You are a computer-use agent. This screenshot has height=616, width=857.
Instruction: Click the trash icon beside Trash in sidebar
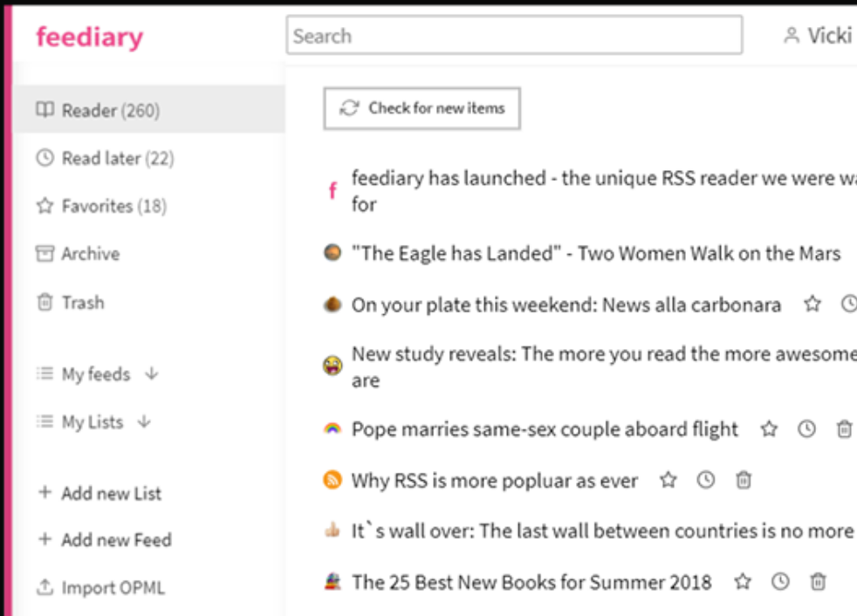45,302
